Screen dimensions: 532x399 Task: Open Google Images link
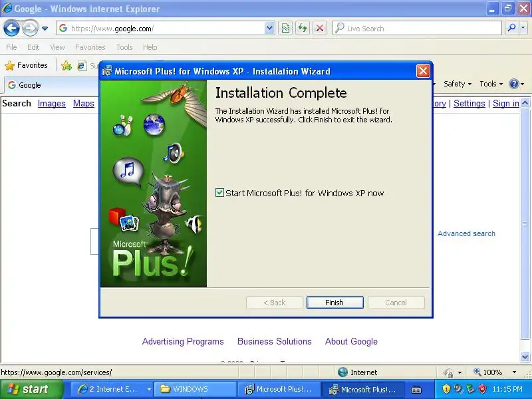pos(52,104)
